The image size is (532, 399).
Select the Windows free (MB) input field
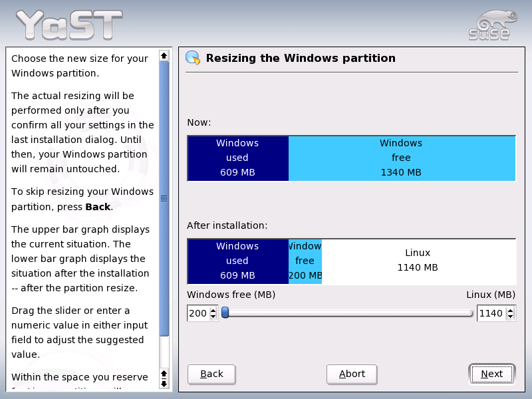[198, 313]
